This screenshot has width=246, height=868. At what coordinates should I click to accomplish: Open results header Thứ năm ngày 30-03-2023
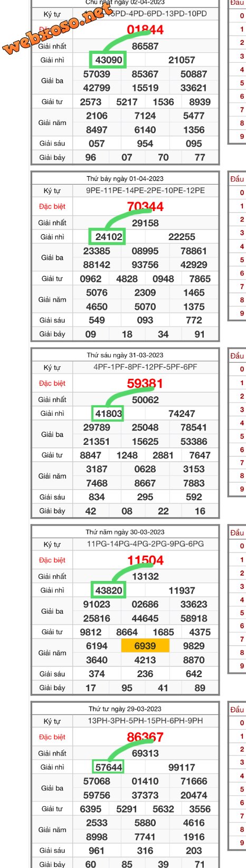125,532
